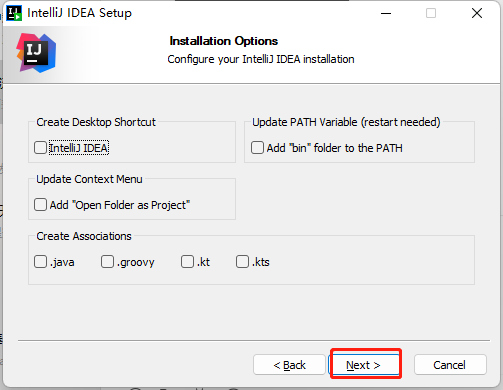Continue installation with the Next button
Viewport: 503px width, 390px height.
363,365
